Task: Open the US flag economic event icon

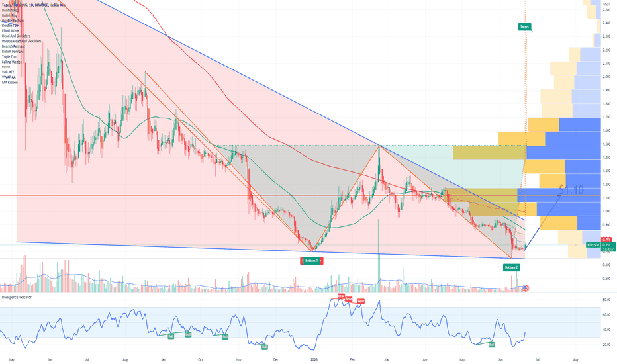Action: point(526,288)
